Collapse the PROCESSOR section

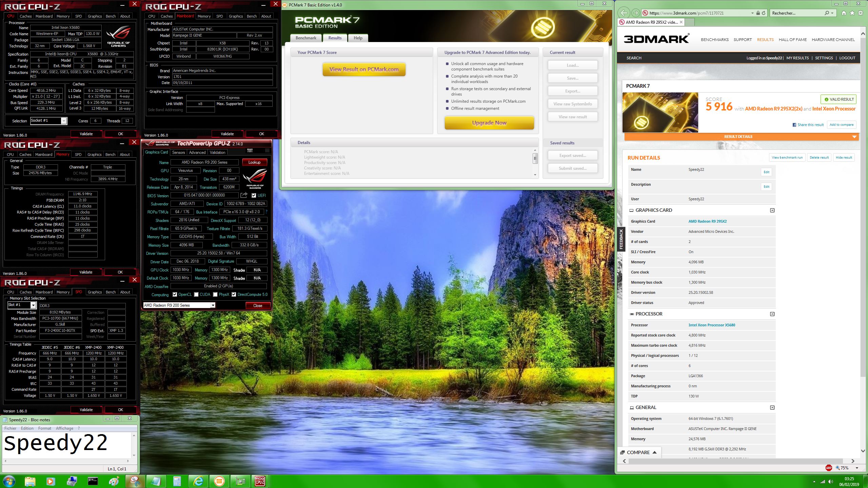pos(772,314)
